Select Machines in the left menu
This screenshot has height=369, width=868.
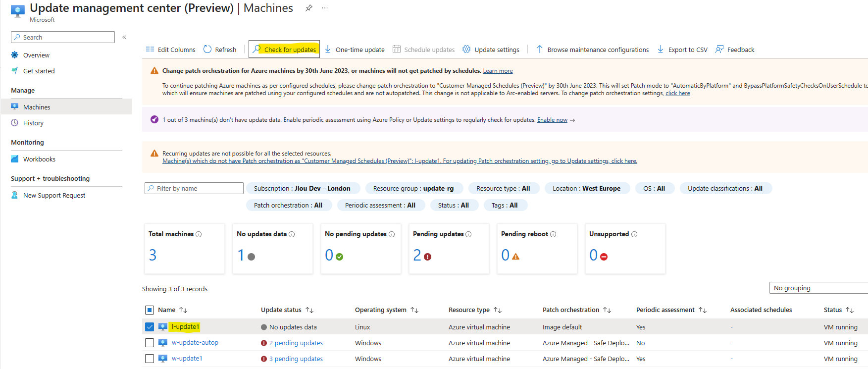click(x=66, y=107)
